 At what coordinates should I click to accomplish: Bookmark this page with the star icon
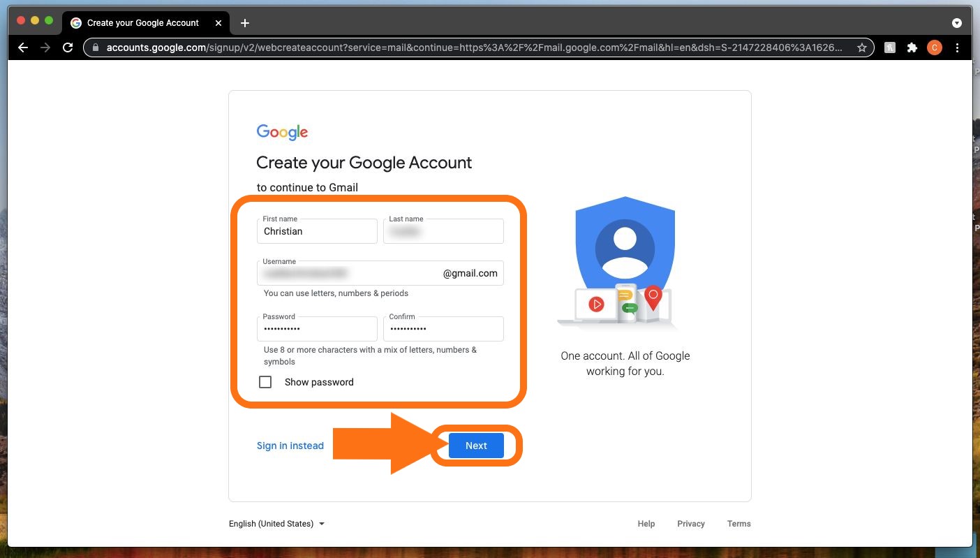[x=862, y=47]
